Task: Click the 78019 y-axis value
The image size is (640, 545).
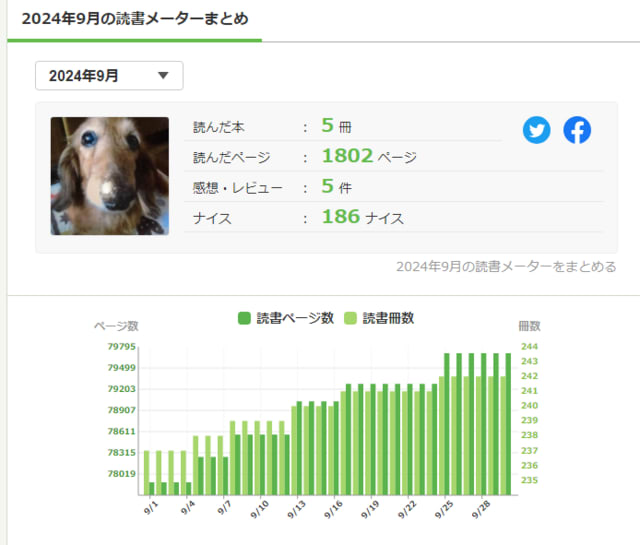Action: coord(121,474)
